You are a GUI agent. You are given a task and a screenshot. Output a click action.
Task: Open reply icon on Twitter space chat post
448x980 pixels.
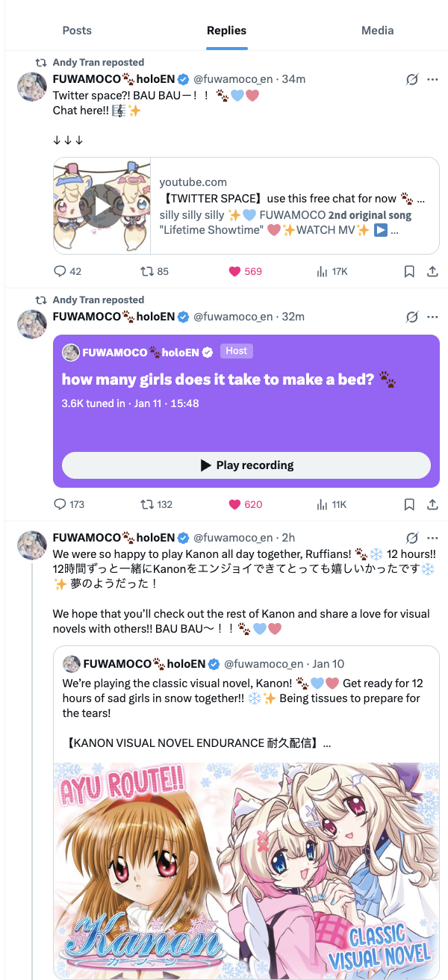coord(60,272)
